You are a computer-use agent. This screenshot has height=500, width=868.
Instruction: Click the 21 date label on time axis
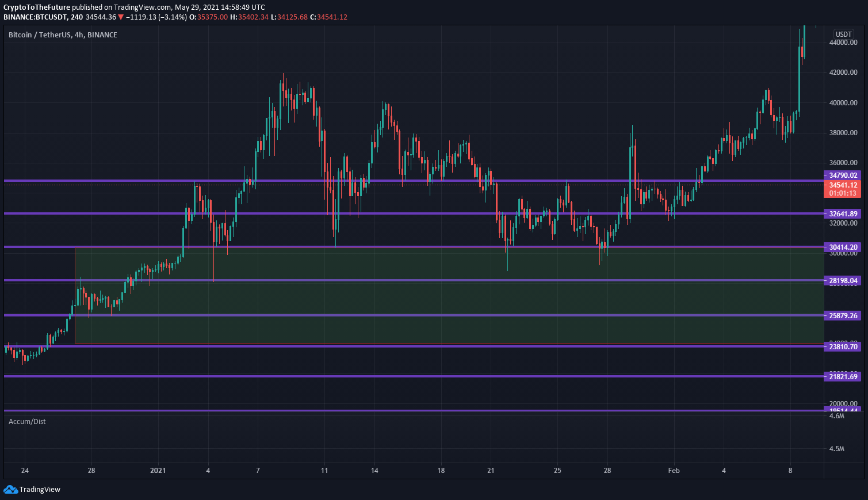[x=491, y=471]
